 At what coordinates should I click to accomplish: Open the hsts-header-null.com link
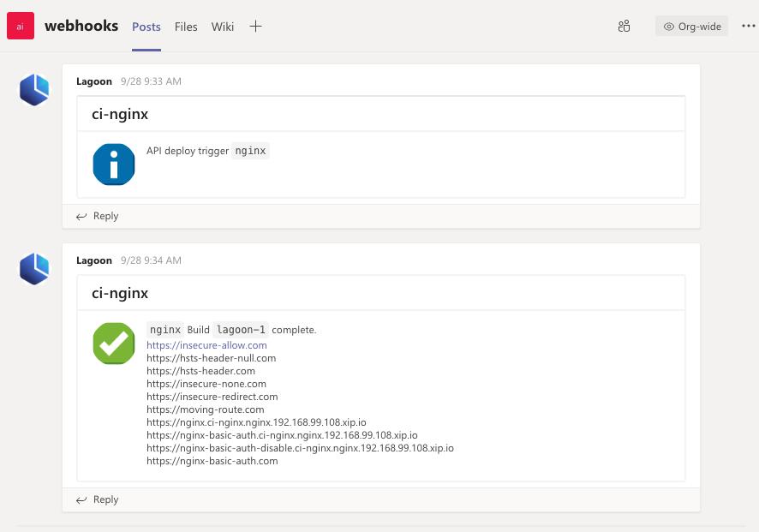pos(211,358)
